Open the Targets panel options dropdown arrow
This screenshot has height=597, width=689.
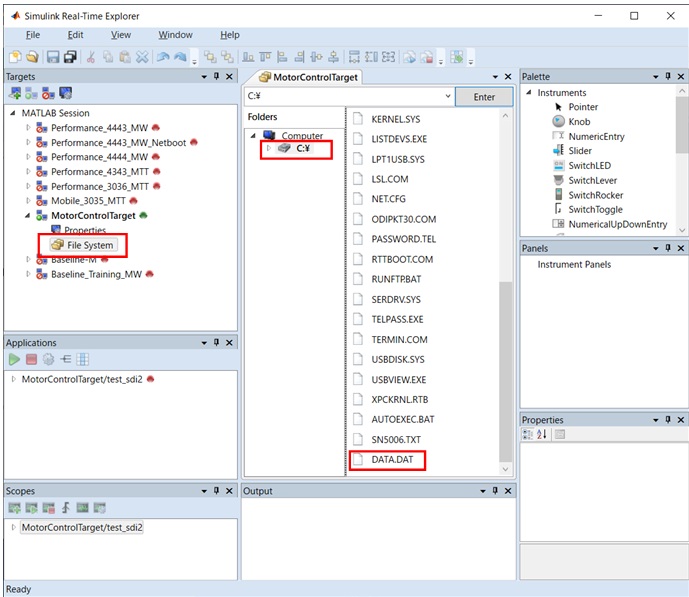coord(204,76)
